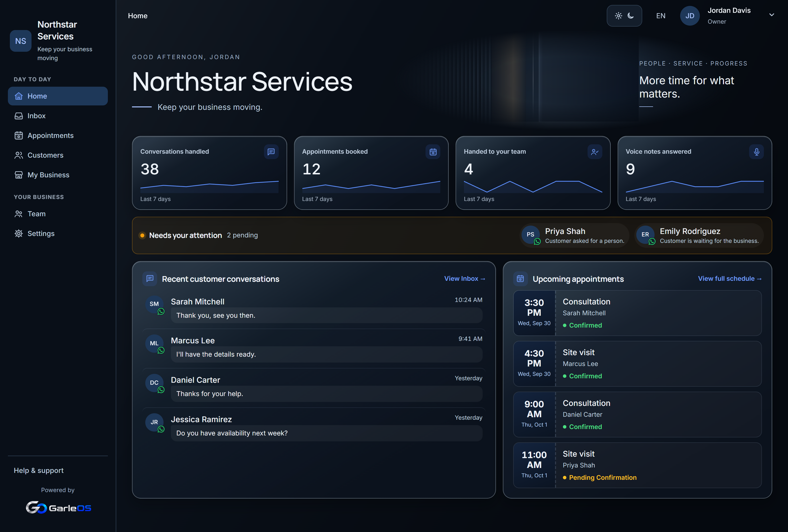This screenshot has height=532, width=788.
Task: Click Recent customer conversations chat icon
Action: click(150, 278)
